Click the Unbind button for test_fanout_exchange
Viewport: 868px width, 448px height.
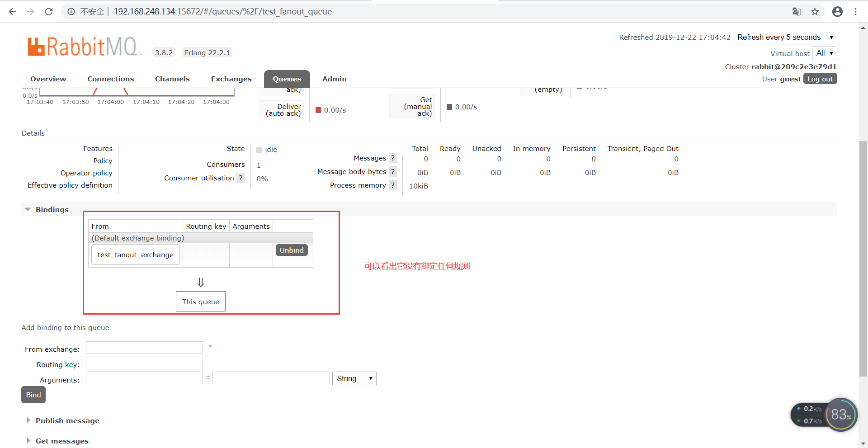(292, 250)
